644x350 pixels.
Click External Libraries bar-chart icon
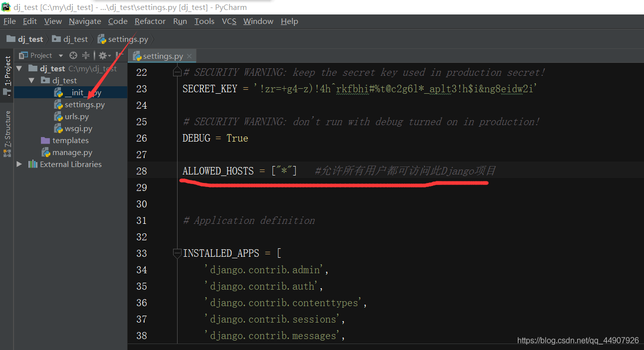tap(33, 164)
